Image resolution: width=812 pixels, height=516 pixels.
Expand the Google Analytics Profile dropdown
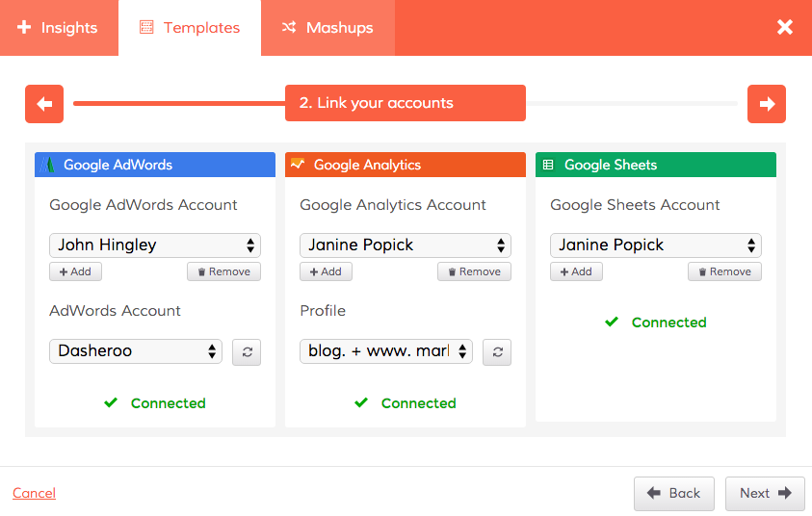coord(386,351)
